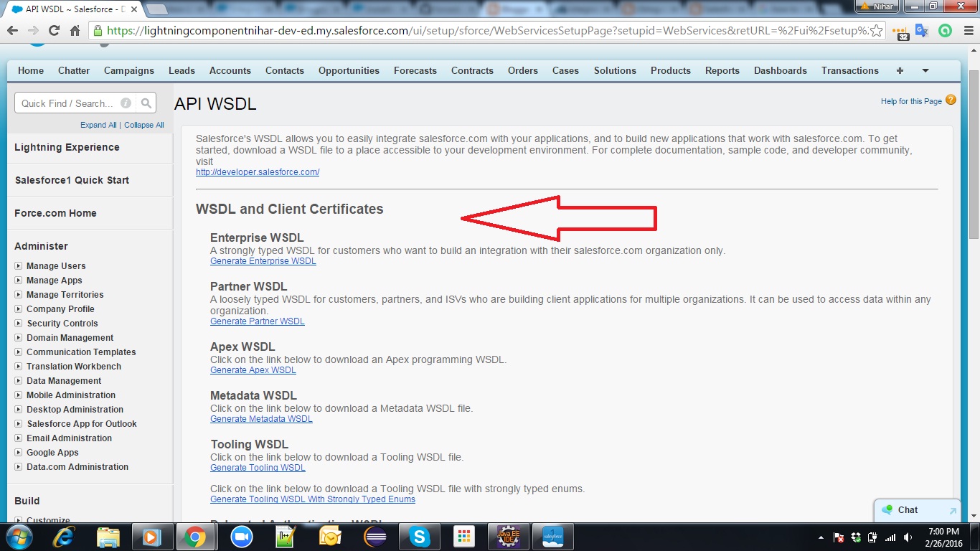This screenshot has width=980, height=551.
Task: Open Windows Explorer folder on taskbar
Action: tap(108, 537)
